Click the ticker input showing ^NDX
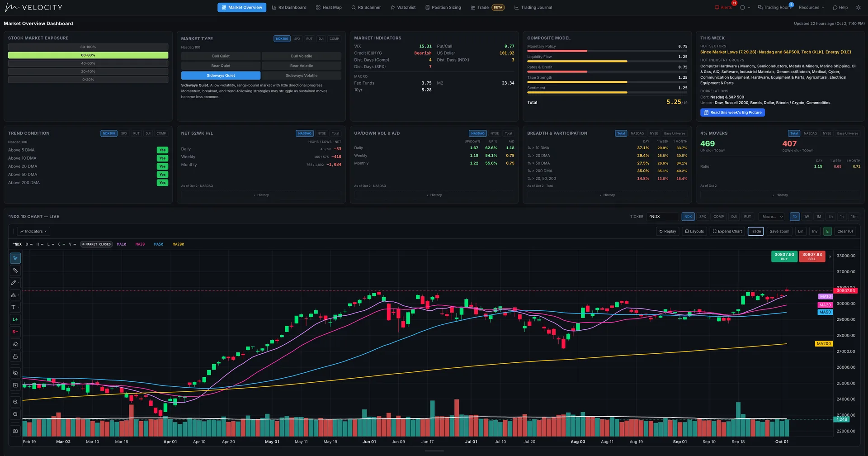 (662, 217)
